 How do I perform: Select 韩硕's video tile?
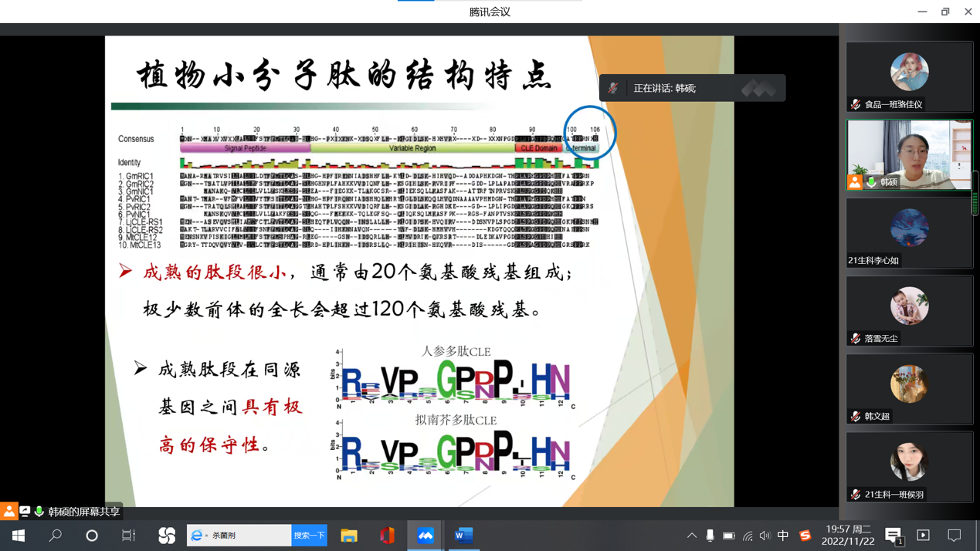[x=909, y=154]
